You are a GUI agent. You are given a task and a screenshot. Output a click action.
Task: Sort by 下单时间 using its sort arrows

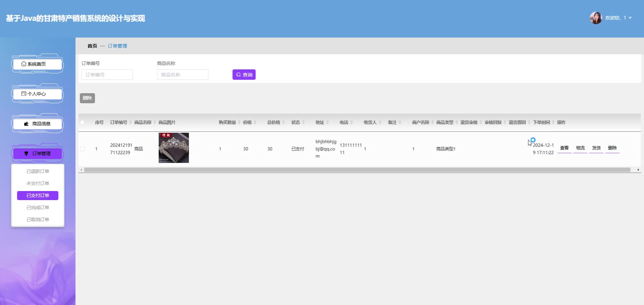(x=553, y=122)
